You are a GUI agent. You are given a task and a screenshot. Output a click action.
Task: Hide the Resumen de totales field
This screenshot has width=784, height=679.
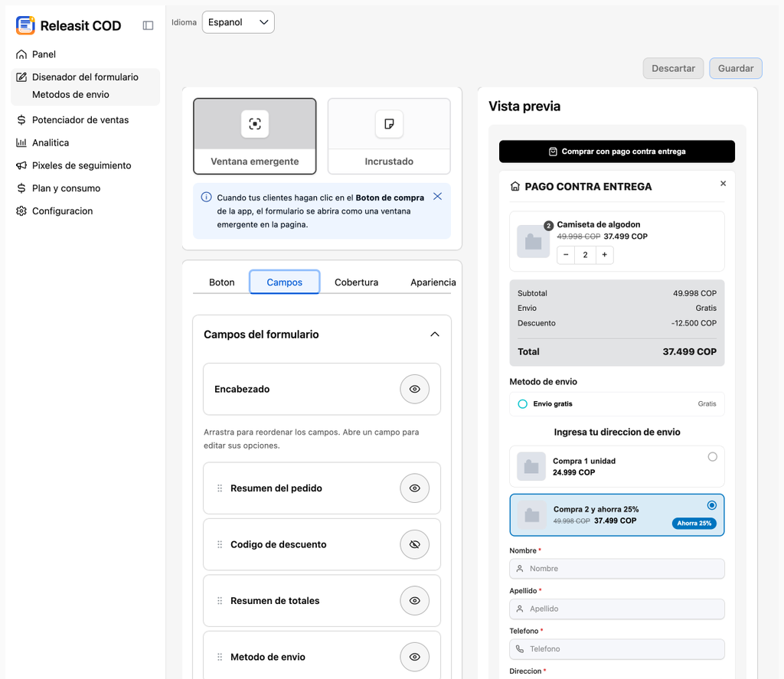(x=414, y=601)
